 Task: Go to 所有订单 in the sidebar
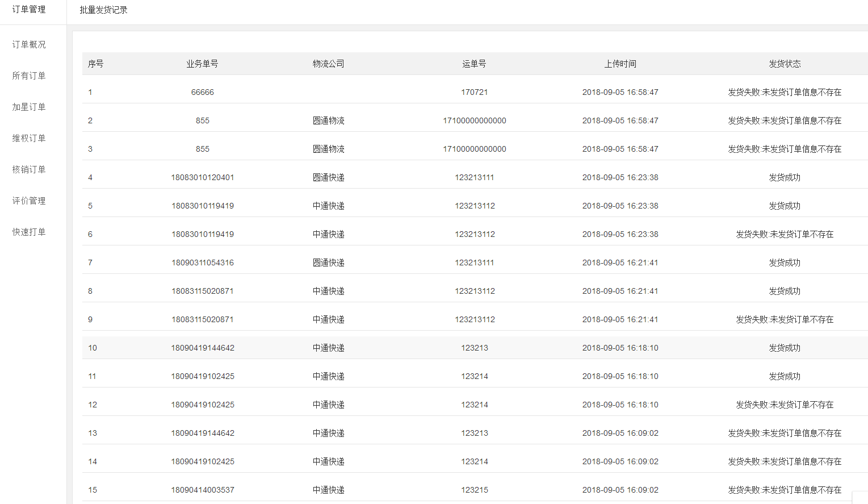click(x=29, y=76)
